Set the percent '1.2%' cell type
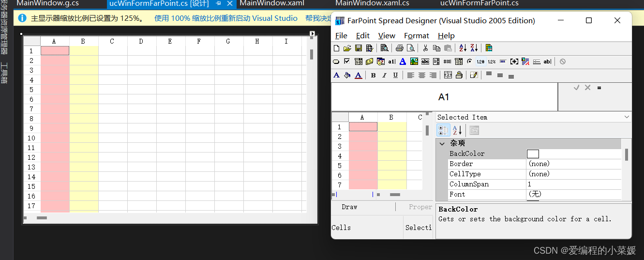This screenshot has width=644, height=260. pos(492,61)
